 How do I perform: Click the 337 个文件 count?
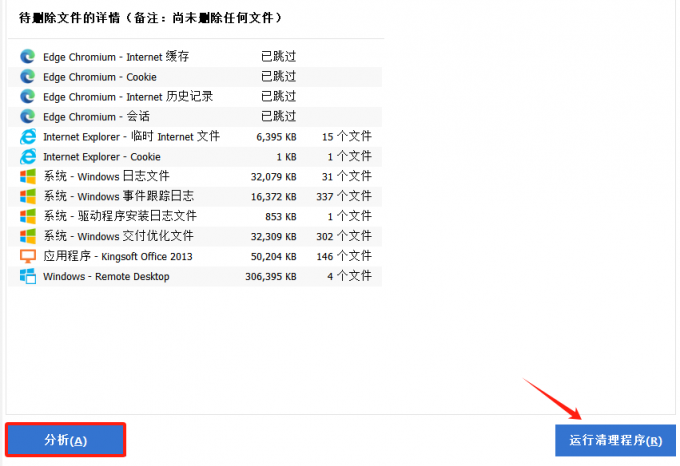click(x=344, y=196)
